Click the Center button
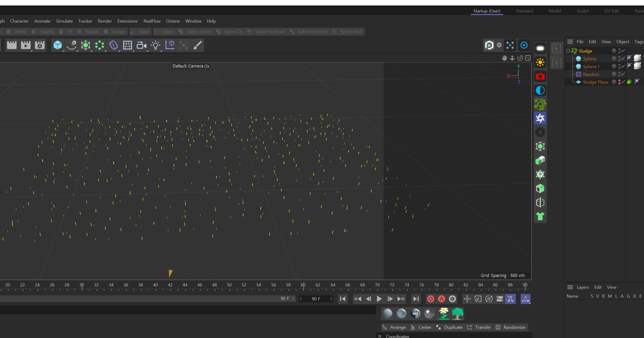The image size is (644, 338). [x=421, y=327]
